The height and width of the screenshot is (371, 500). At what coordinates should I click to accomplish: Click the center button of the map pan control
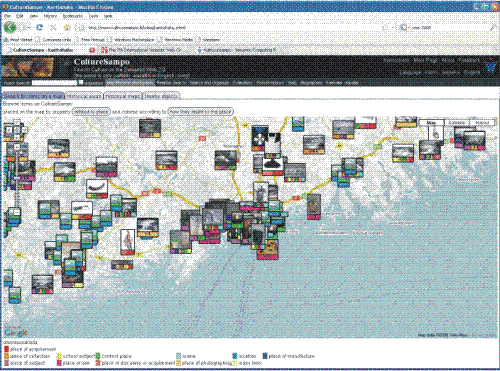[x=16, y=130]
